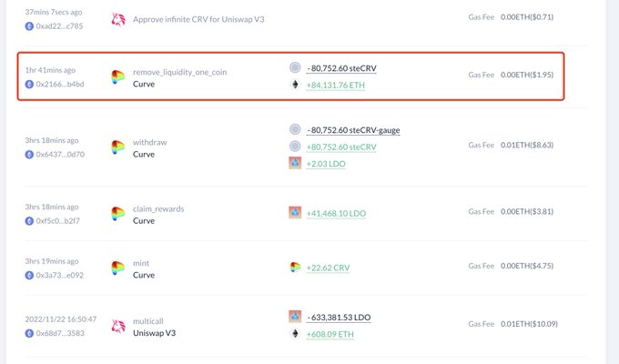Click the 'remove_liquidity_one_coin' method name
619x364 pixels.
coord(179,72)
